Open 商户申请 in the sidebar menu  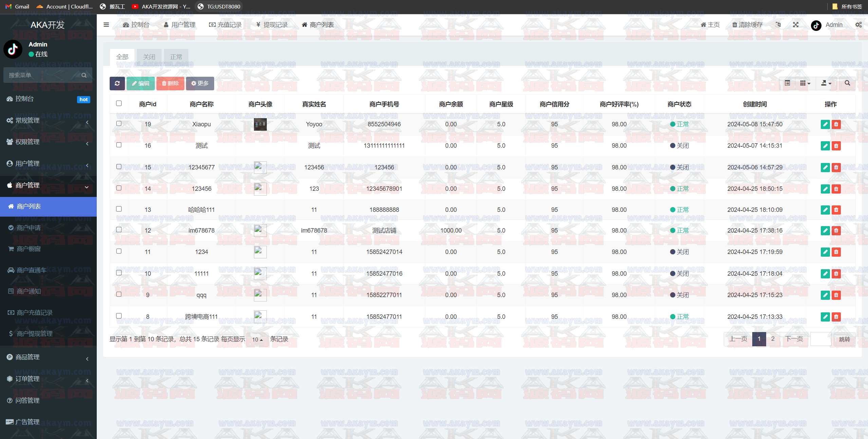29,228
